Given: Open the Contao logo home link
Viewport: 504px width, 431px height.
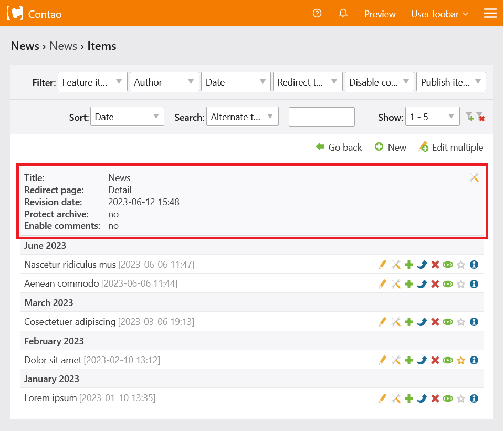Looking at the screenshot, I should [34, 14].
